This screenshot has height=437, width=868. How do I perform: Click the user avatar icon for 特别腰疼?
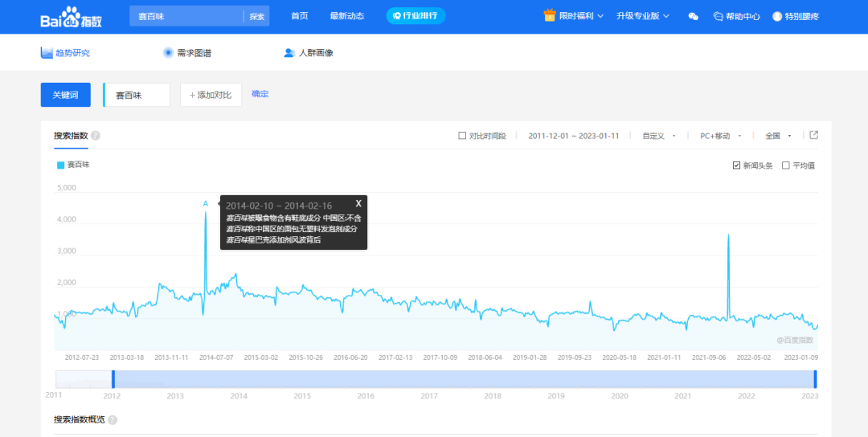777,17
